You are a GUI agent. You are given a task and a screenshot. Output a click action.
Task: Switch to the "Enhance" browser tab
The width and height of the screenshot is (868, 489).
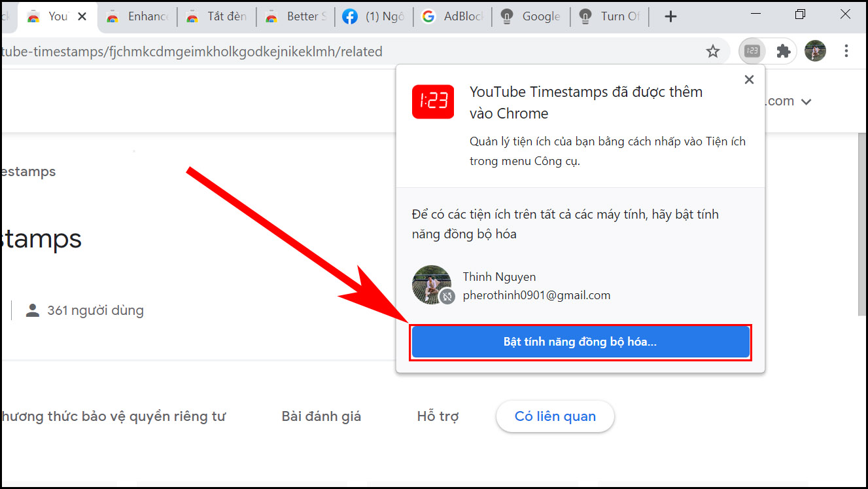point(137,16)
